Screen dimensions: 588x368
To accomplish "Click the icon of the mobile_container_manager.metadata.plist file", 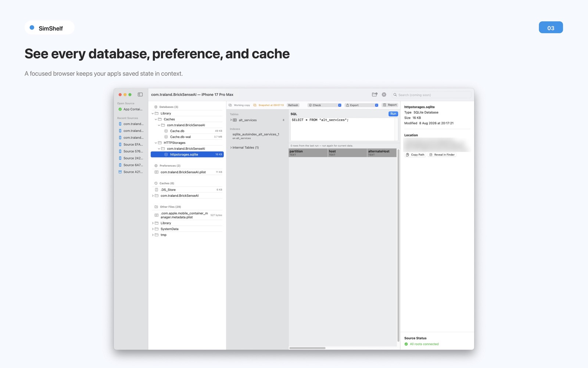I will (157, 215).
